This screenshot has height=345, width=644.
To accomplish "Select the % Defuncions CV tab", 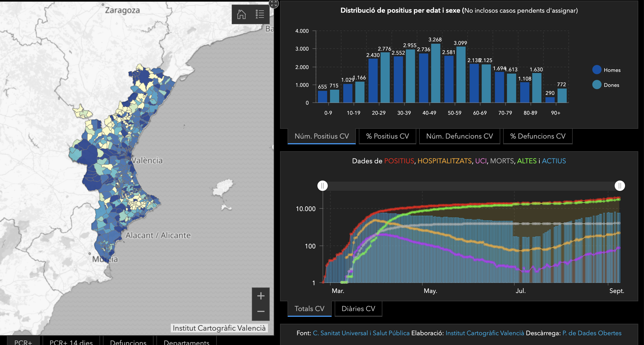I will 538,136.
